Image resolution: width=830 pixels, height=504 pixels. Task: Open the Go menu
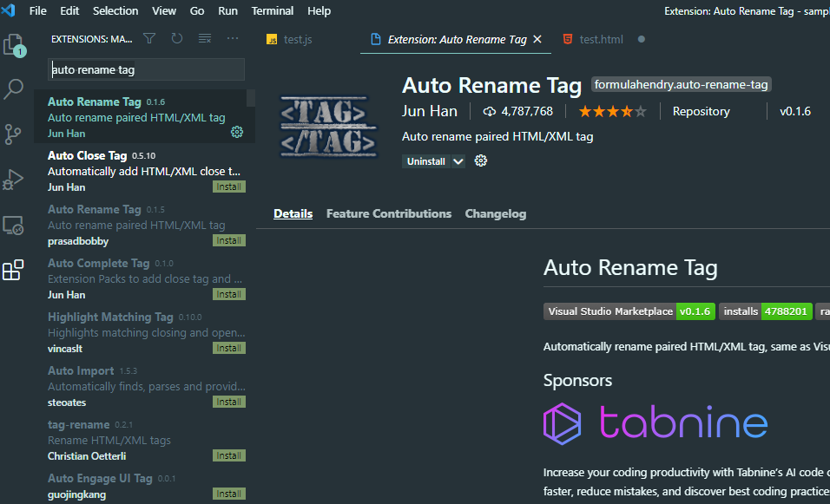pyautogui.click(x=197, y=10)
